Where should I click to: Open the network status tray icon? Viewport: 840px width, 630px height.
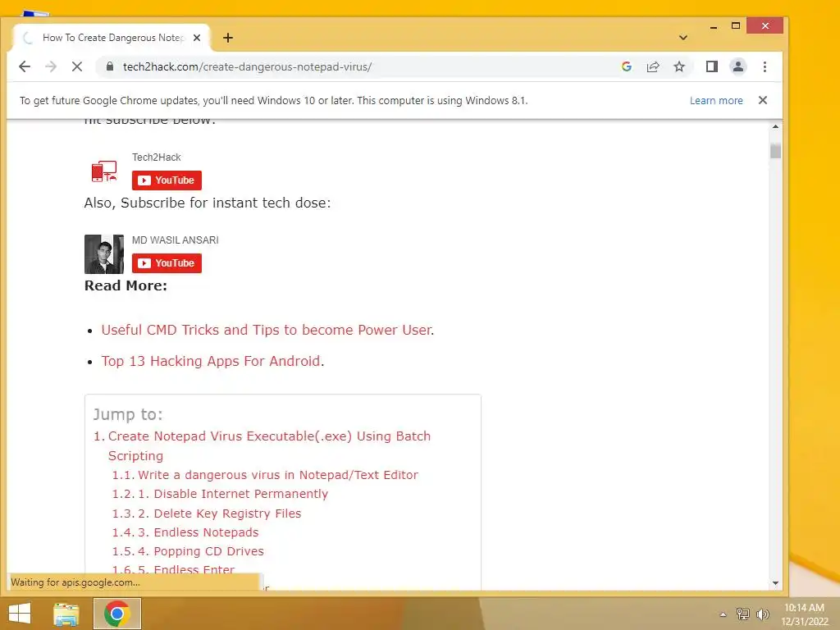[743, 614]
